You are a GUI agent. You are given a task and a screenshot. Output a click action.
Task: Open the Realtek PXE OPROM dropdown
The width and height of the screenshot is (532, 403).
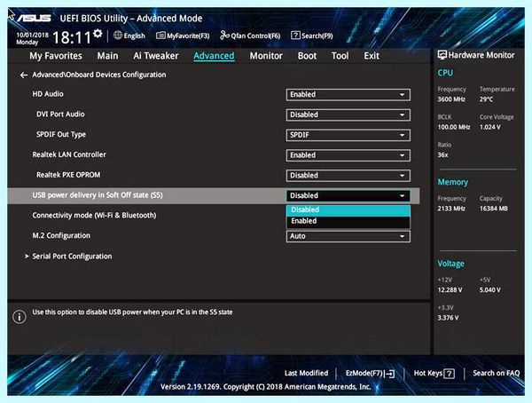[348, 176]
